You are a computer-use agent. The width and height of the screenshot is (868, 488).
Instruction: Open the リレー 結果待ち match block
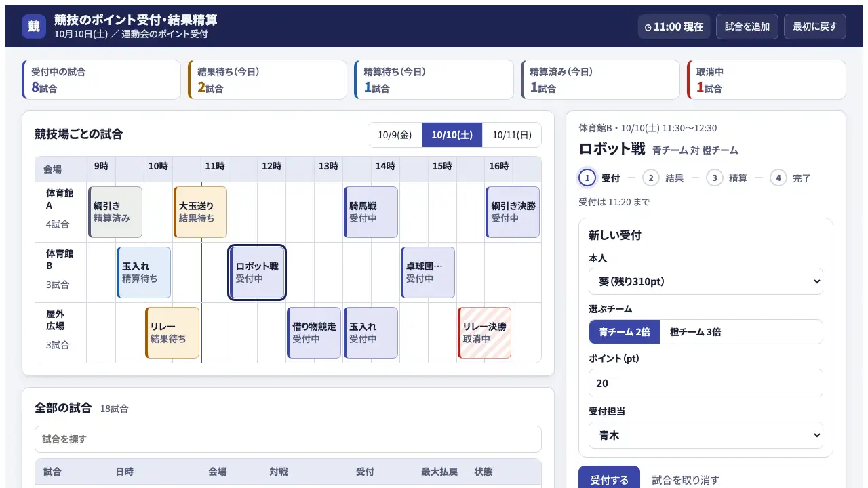pyautogui.click(x=172, y=333)
